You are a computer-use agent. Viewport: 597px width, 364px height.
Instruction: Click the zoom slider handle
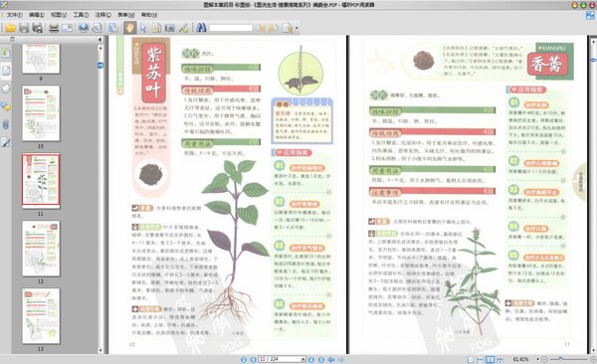pos(560,359)
